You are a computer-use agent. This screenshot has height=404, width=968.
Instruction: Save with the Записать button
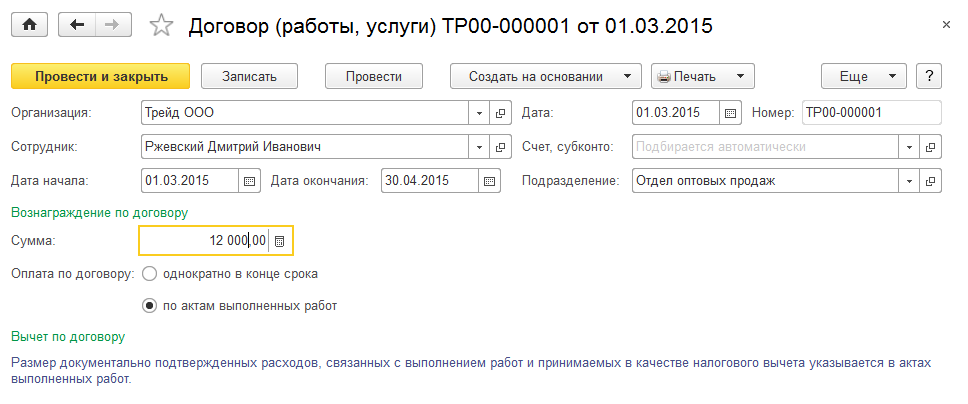coord(249,77)
